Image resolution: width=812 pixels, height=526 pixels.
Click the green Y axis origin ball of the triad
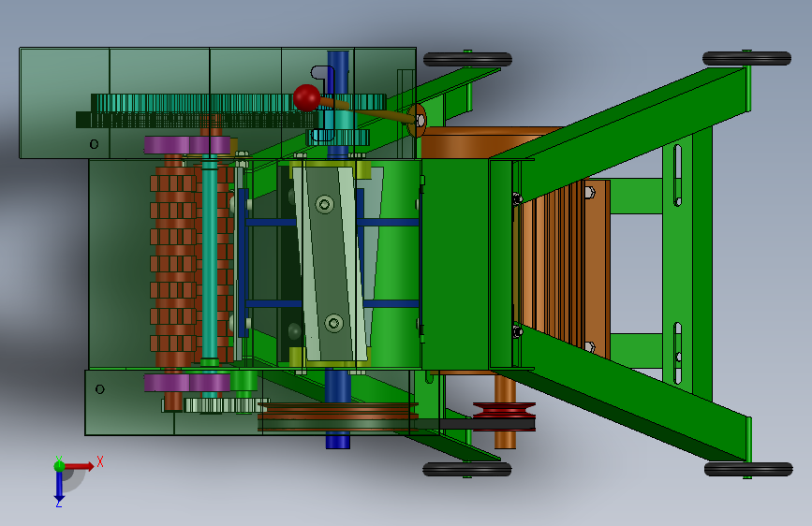(60, 466)
